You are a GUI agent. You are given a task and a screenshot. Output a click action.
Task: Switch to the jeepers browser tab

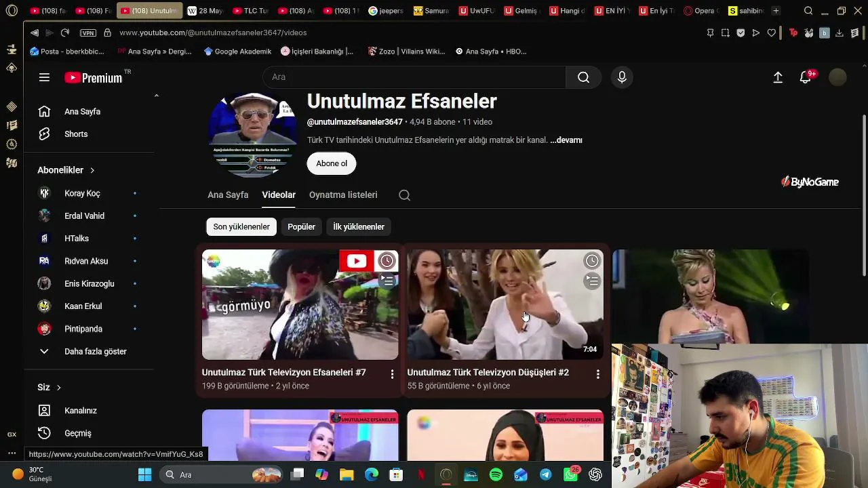click(x=386, y=11)
